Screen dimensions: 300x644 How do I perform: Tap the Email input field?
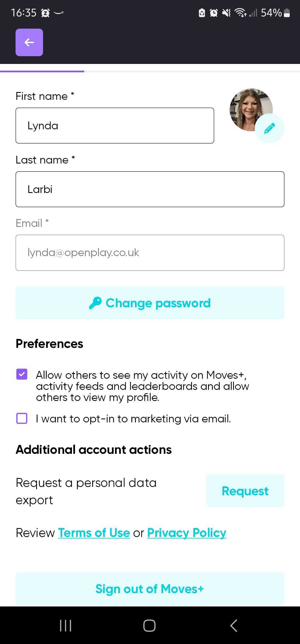150,252
